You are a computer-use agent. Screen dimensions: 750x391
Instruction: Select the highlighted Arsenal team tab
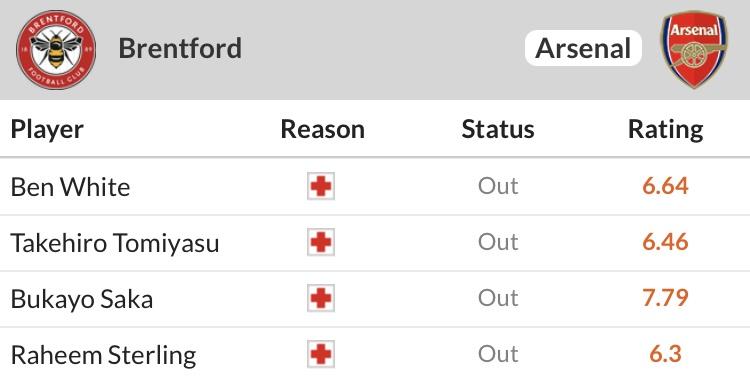[583, 48]
